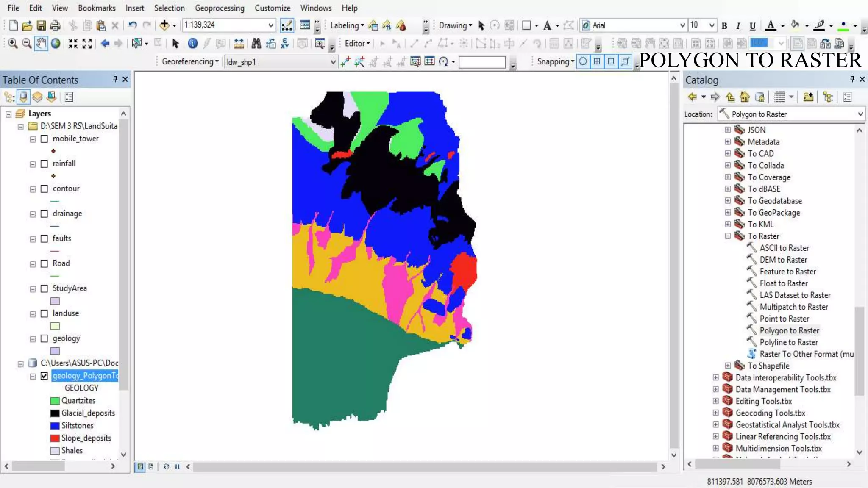Click Catalog Go To Home Folder icon
This screenshot has height=488, width=868.
(745, 97)
